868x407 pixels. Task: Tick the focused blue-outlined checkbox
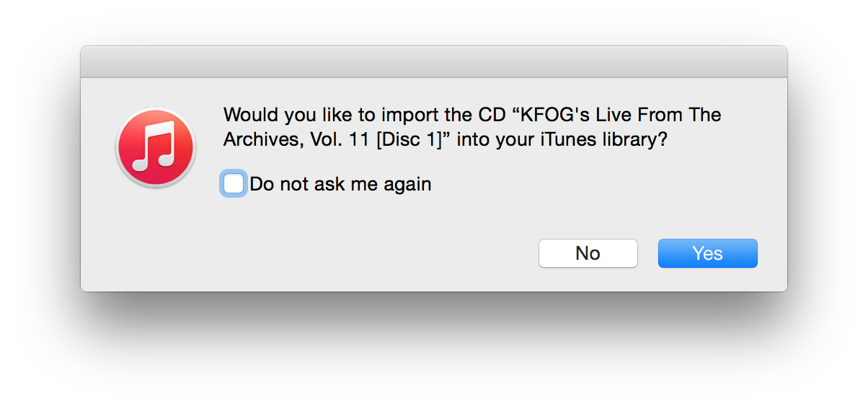234,184
